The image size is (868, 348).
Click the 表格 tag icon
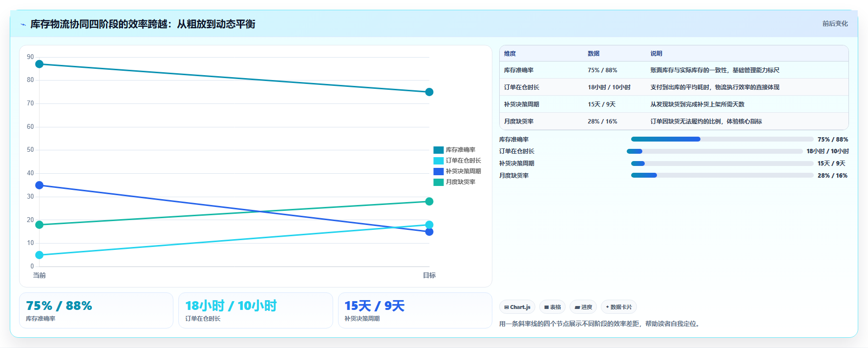(x=547, y=307)
